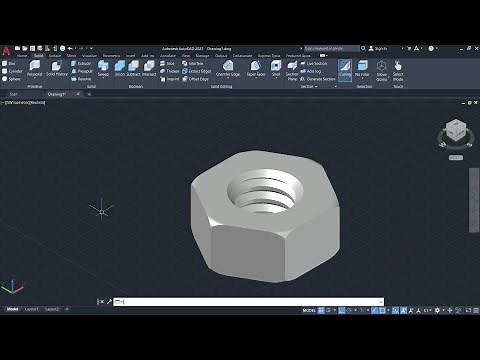Expand the Polysolid dropdown arrow

[x=35, y=78]
